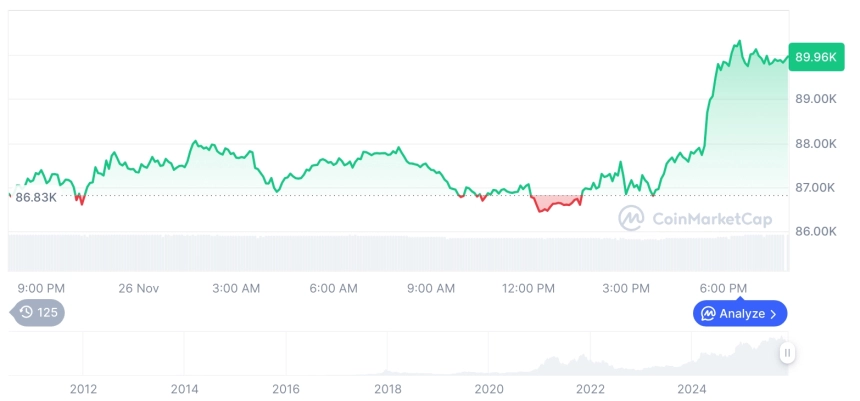Jump to 2022 on the overview timeline
Screen dimensions: 860x401
tap(591, 389)
